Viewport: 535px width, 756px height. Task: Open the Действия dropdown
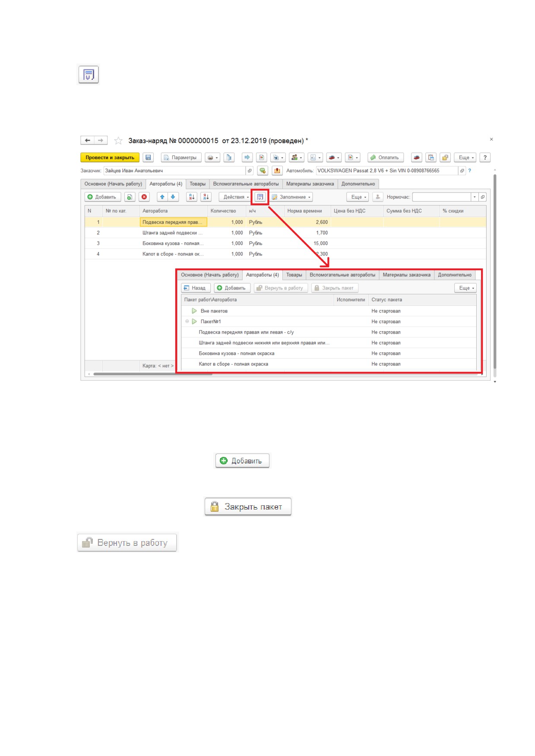(235, 197)
